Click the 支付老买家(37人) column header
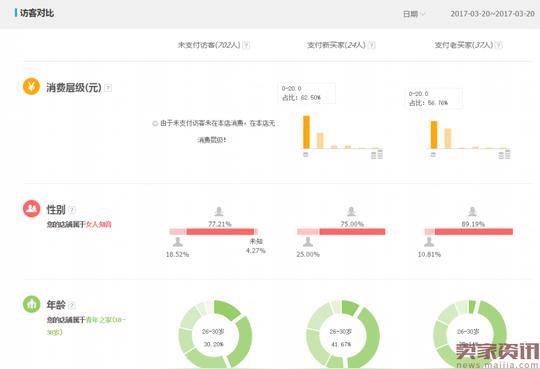This screenshot has width=540, height=369. pyautogui.click(x=464, y=45)
